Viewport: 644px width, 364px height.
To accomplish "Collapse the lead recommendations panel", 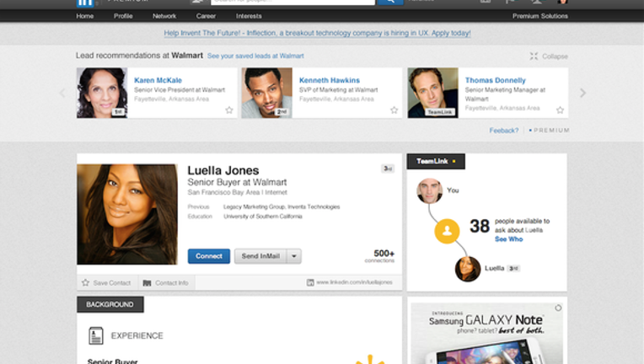I will (x=549, y=56).
